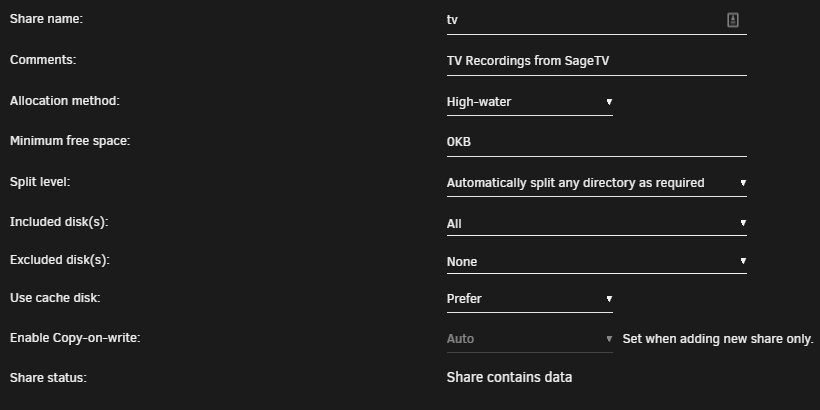Click the Enable Copy-on-write Auto dropdown
The height and width of the screenshot is (410, 820).
[530, 339]
